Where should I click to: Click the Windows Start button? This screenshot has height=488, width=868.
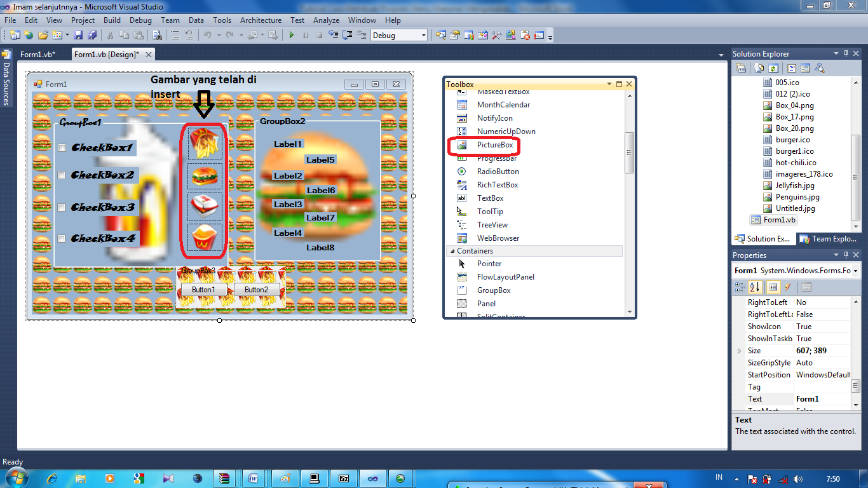[16, 478]
